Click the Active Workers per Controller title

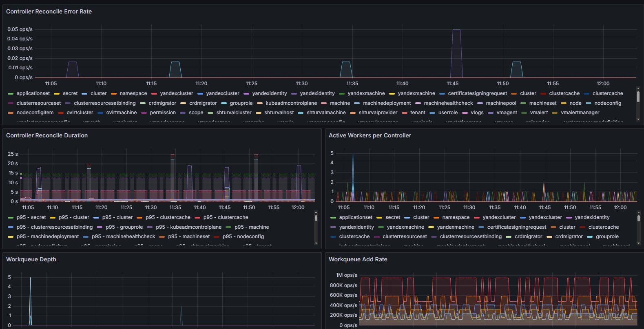coord(370,135)
